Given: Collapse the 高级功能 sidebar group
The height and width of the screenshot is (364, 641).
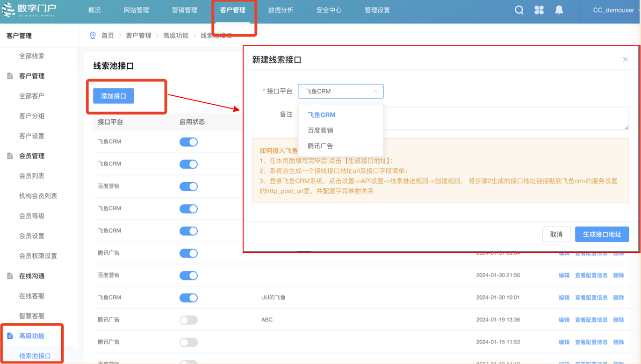Looking at the screenshot, I should (32, 335).
